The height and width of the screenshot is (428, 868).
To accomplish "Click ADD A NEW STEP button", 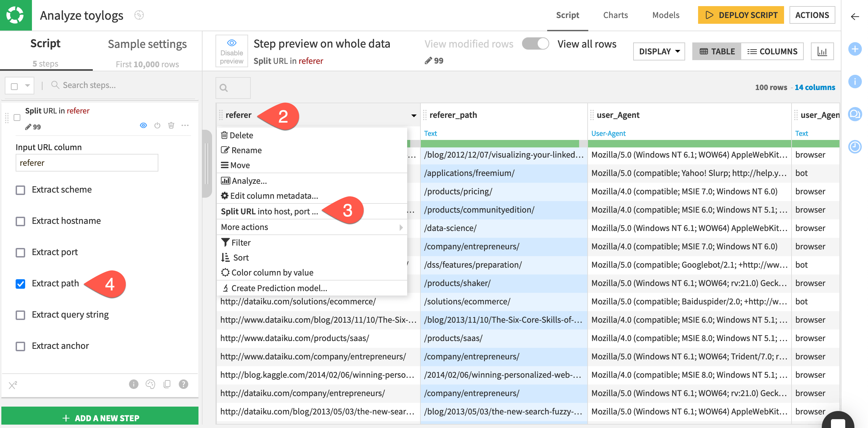I will pos(101,417).
